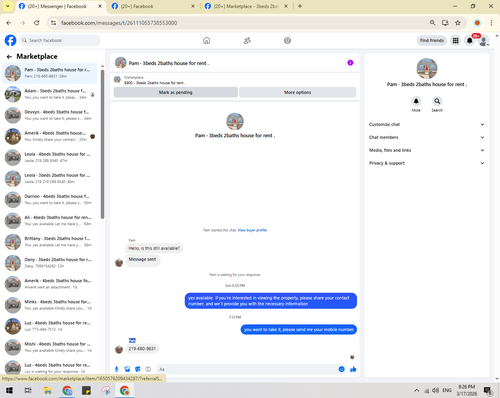Open the Facebook menu grid icon
Screen dimensions: 500x398
[455, 41]
